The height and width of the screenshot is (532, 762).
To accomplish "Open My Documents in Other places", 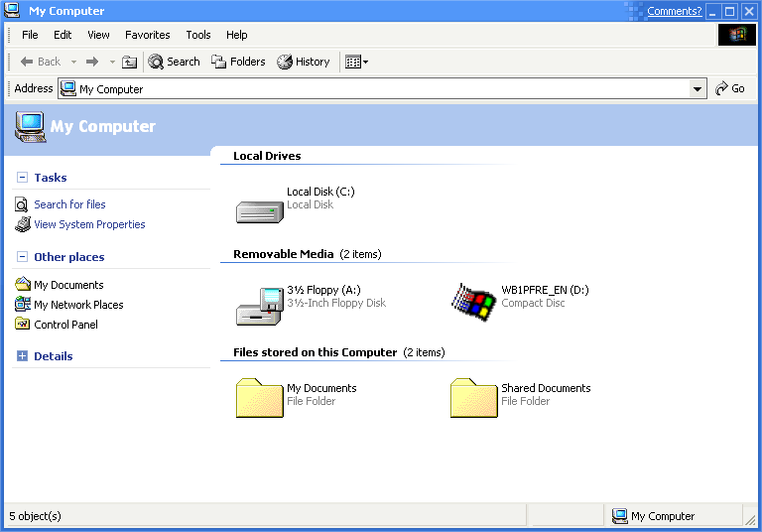I will [68, 285].
